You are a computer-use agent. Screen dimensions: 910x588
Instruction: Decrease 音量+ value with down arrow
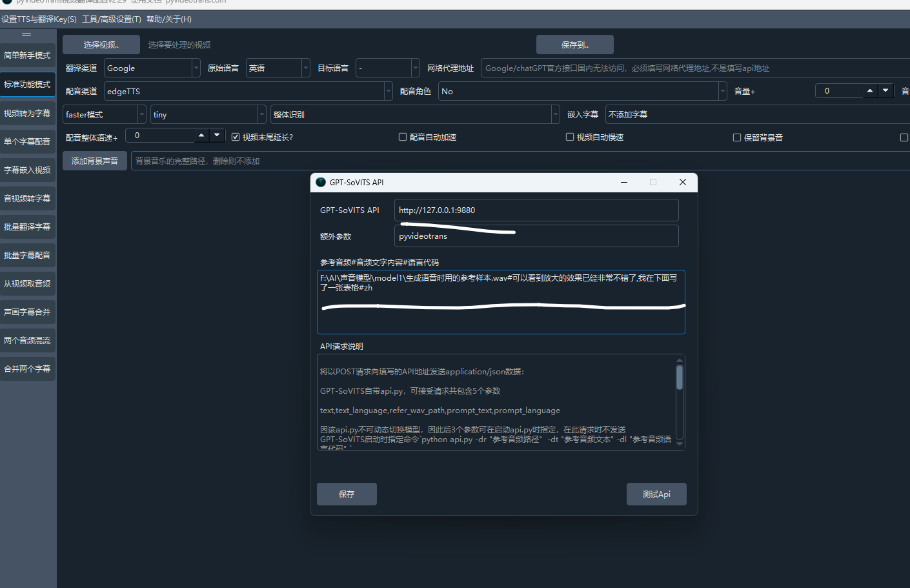[x=885, y=90]
